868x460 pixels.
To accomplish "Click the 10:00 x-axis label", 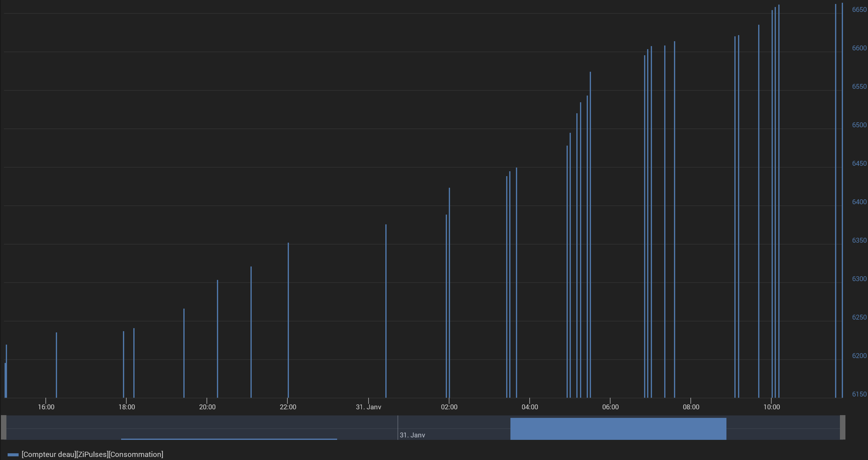I will pyautogui.click(x=771, y=407).
